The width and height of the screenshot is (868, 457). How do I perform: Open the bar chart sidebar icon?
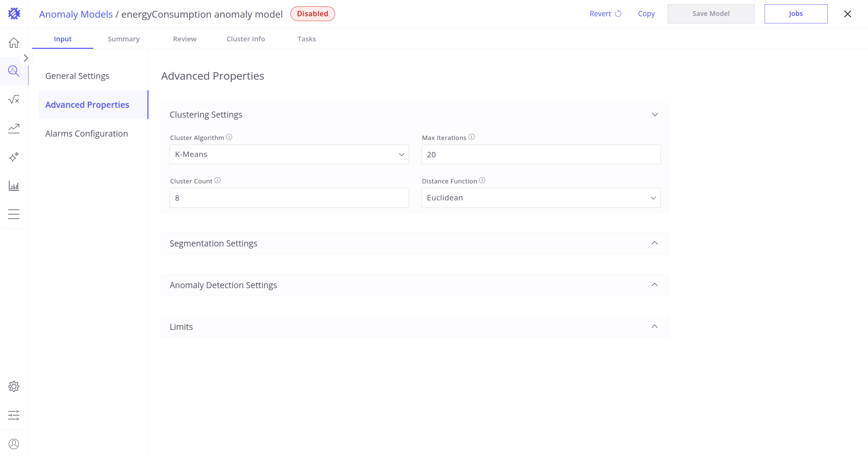pyautogui.click(x=14, y=186)
